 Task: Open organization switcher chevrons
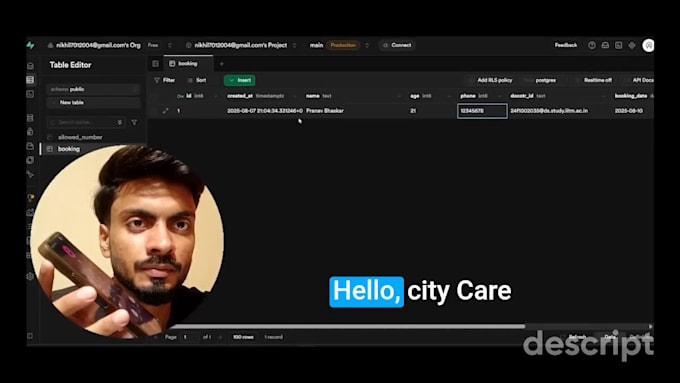[170, 45]
